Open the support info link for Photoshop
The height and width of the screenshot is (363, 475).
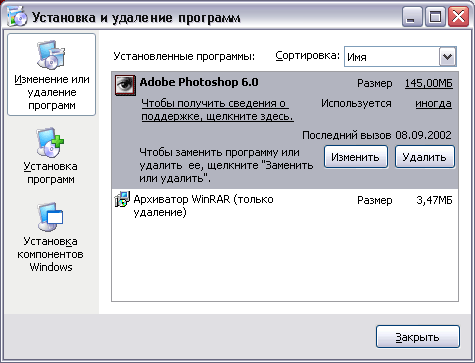[x=217, y=110]
